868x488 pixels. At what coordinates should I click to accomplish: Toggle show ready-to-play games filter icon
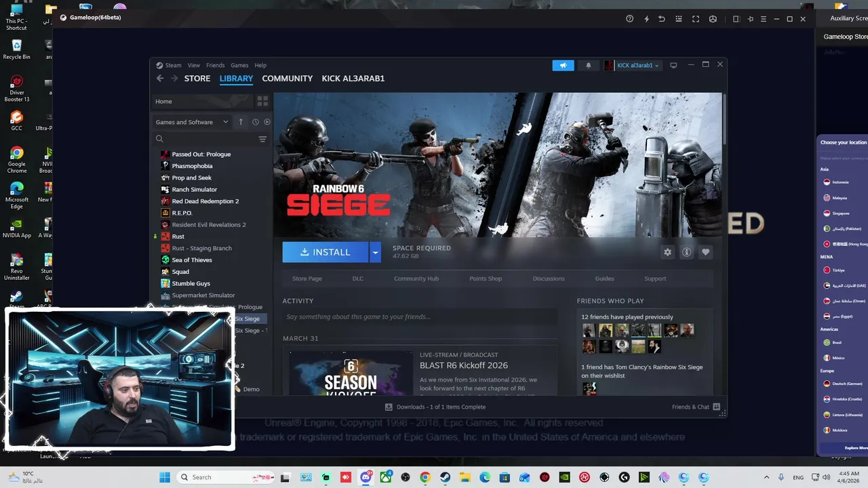tap(267, 122)
